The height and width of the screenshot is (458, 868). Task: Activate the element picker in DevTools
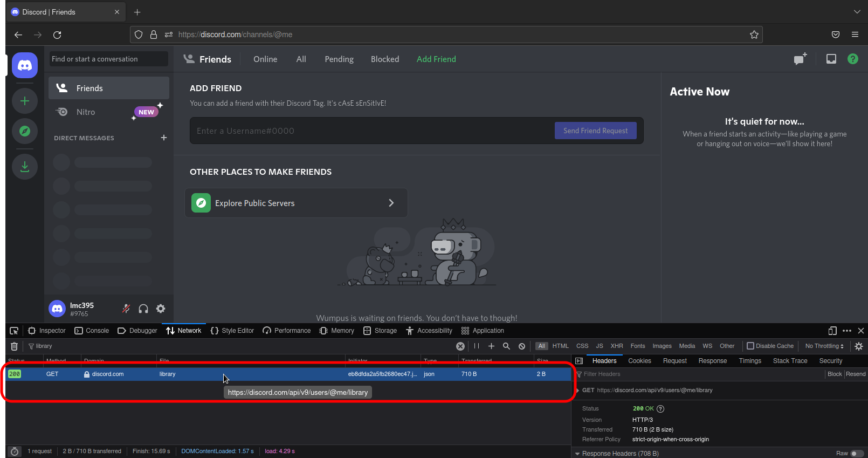[14, 331]
